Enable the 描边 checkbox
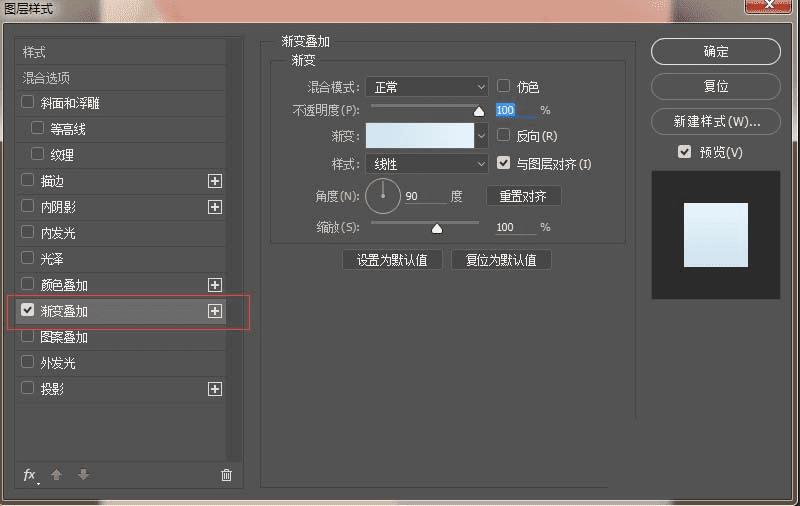800x506 pixels. coord(28,180)
